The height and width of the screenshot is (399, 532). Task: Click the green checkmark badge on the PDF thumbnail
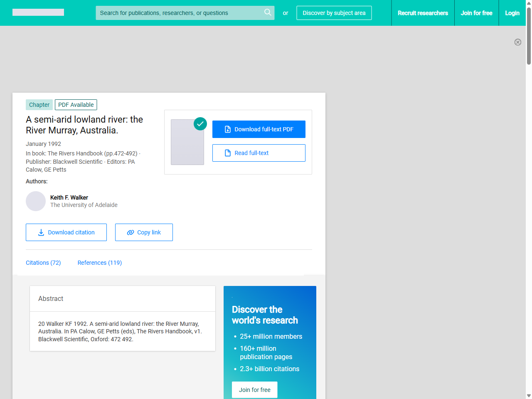click(x=200, y=123)
